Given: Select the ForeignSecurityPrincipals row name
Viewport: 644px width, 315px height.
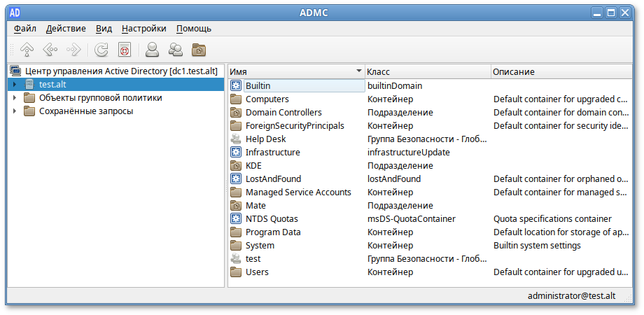Looking at the screenshot, I should 295,126.
